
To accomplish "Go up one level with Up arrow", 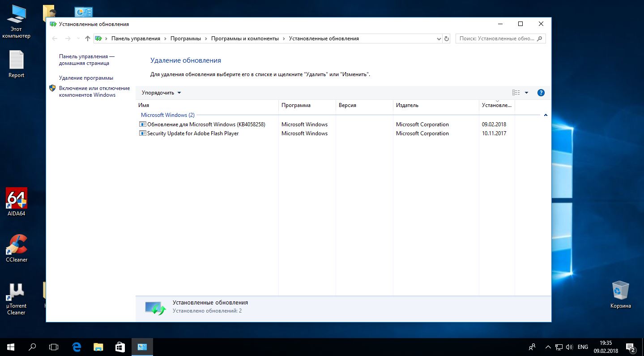I will coord(88,39).
